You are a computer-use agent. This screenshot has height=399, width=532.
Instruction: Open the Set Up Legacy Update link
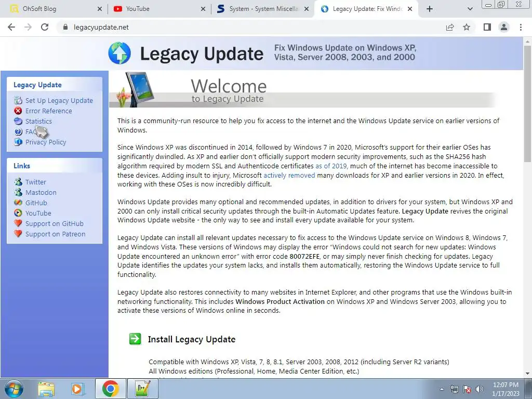(x=59, y=100)
